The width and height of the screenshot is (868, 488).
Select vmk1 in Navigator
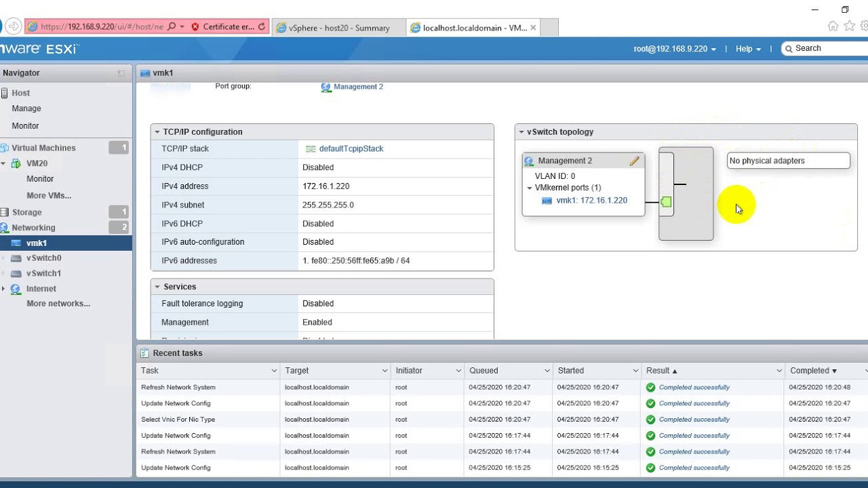coord(66,243)
